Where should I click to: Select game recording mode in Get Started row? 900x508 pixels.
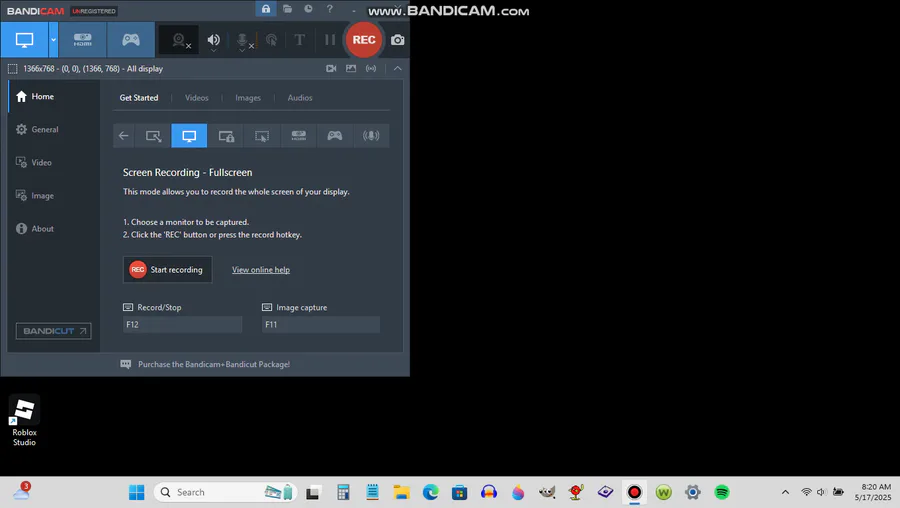(335, 136)
